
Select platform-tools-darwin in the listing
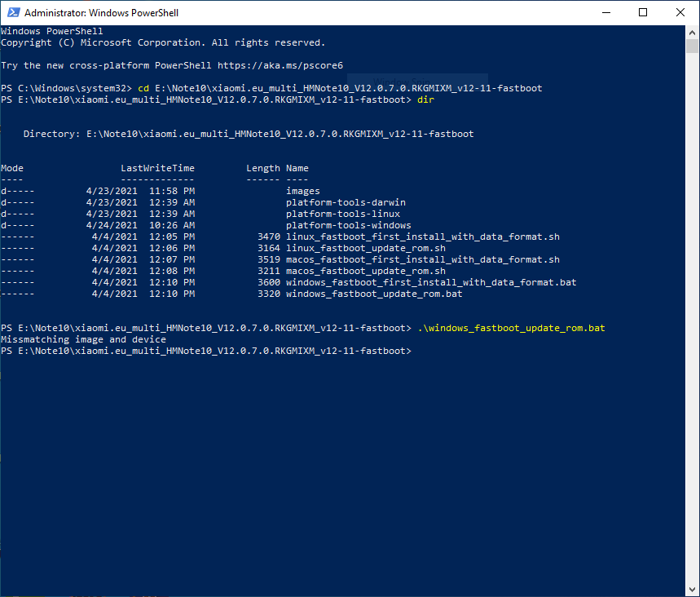click(346, 202)
